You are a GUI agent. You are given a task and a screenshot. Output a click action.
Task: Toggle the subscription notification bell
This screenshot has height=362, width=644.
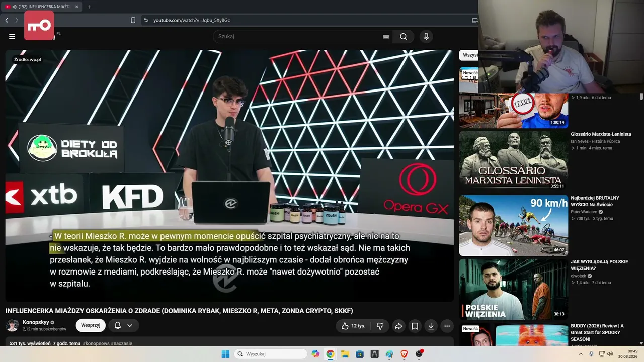click(118, 326)
